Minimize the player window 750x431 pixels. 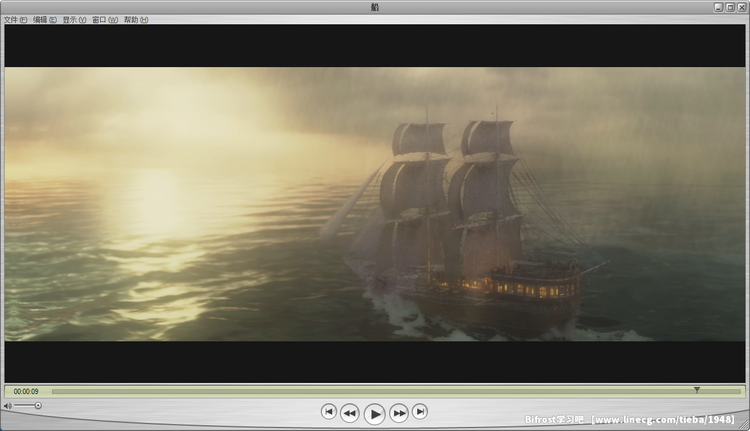(x=719, y=7)
